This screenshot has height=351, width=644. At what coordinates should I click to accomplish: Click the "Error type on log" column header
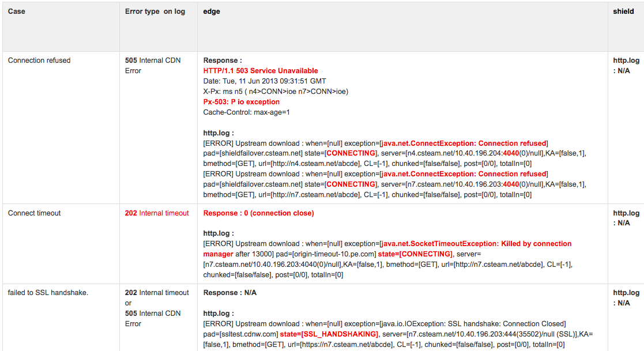pyautogui.click(x=155, y=12)
